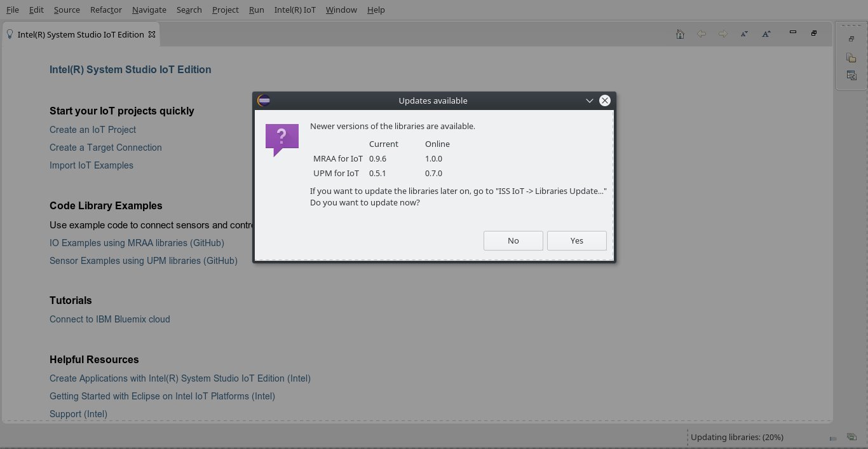This screenshot has width=868, height=449.
Task: Click the purple question mark dialog icon
Action: tap(281, 140)
